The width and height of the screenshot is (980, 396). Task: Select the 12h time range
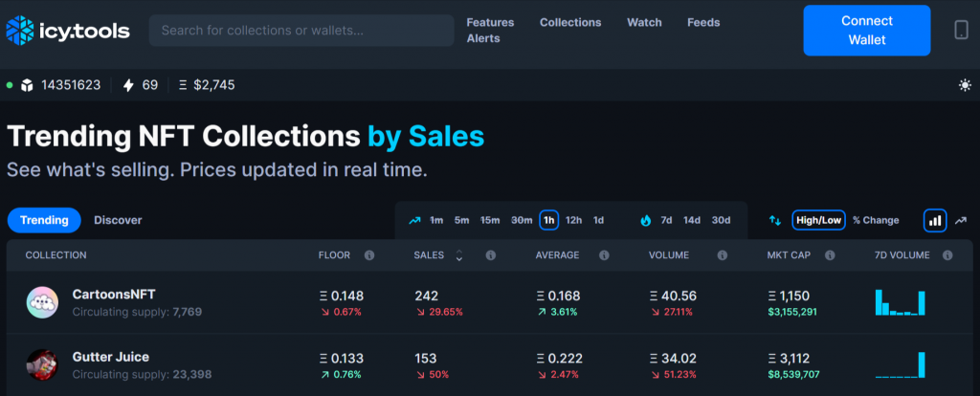(574, 221)
